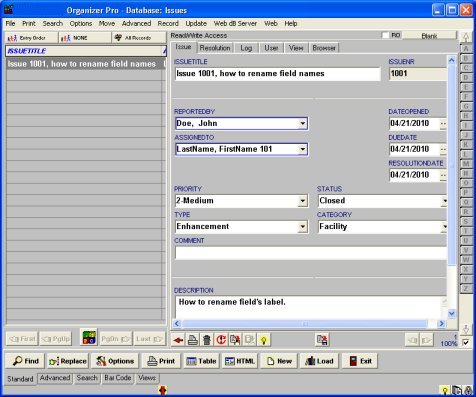Switch to the Advanced bottom tab
This screenshot has height=397, width=476.
55,378
